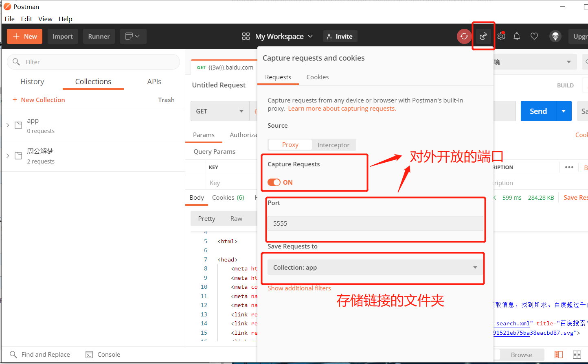Open the environment selector dropdown arrow

tap(569, 62)
